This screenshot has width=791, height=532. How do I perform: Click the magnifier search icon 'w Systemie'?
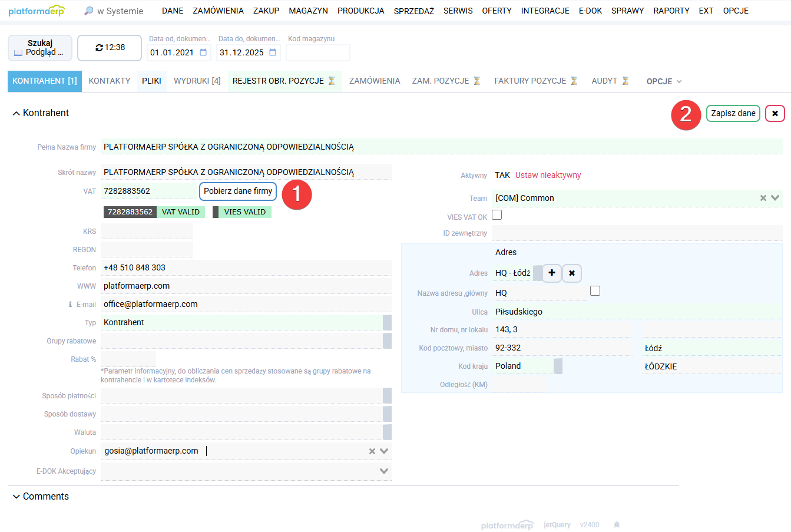tap(89, 11)
